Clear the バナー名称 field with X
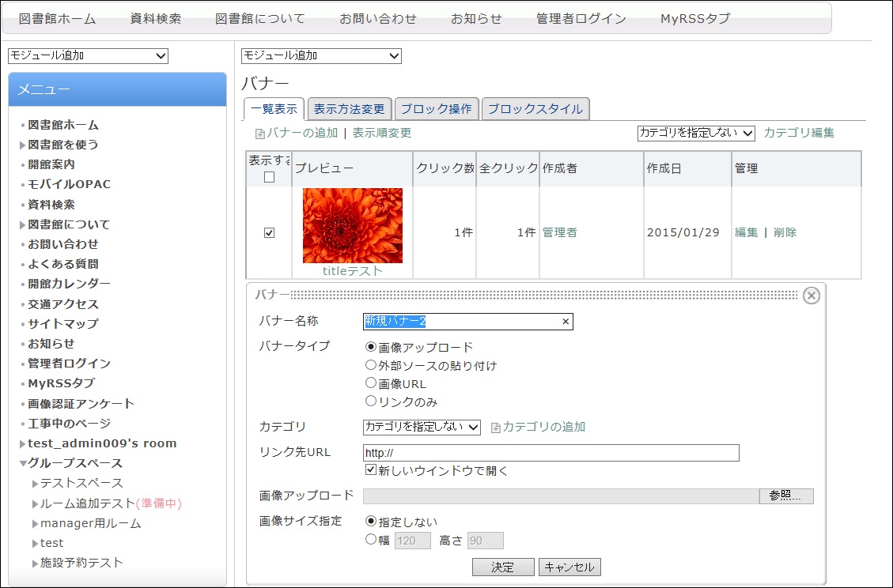893x588 pixels. (565, 322)
